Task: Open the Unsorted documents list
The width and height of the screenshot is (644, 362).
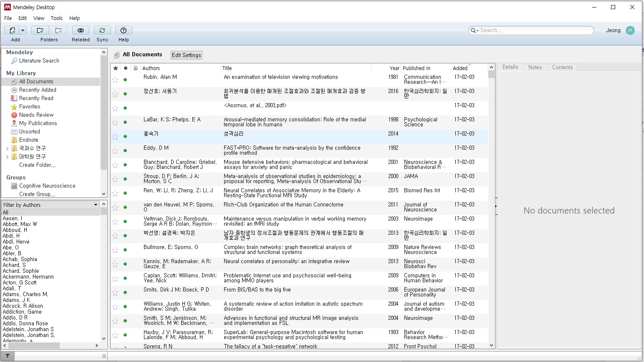Action: (29, 132)
